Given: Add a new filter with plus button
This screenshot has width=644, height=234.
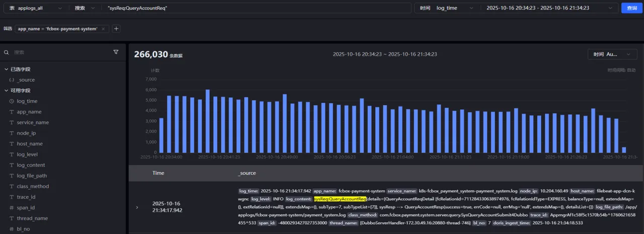Looking at the screenshot, I should point(116,29).
